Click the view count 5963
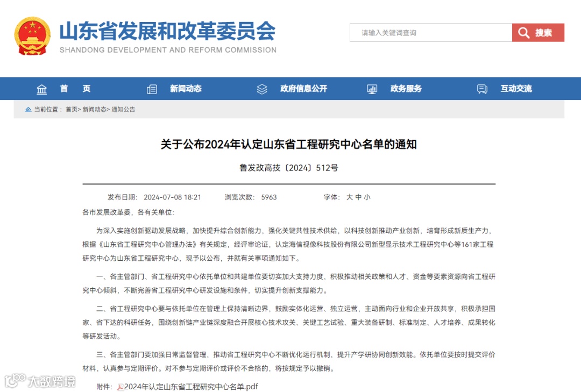The height and width of the screenshot is (392, 581). (269, 197)
